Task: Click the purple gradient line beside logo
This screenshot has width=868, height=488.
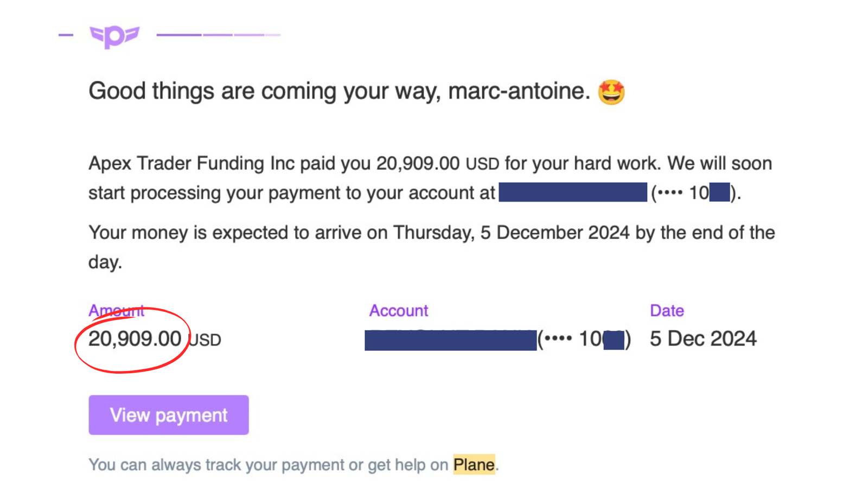Action: click(x=219, y=35)
